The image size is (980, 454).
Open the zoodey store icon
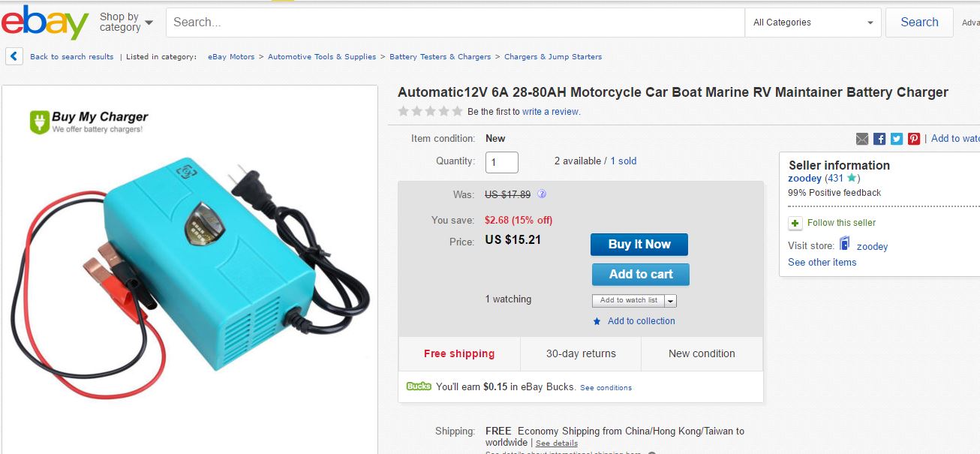[x=845, y=245]
